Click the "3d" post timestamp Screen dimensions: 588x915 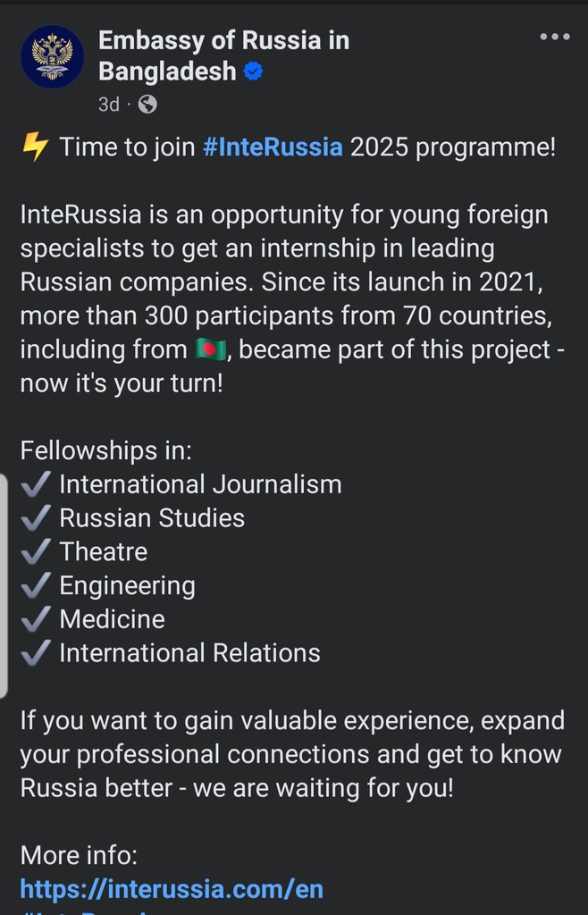pyautogui.click(x=108, y=105)
